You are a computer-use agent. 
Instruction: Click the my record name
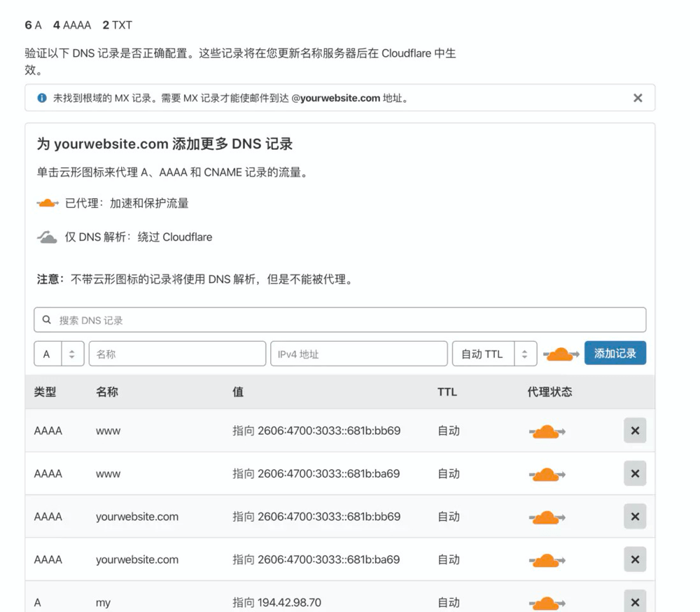pyautogui.click(x=103, y=603)
